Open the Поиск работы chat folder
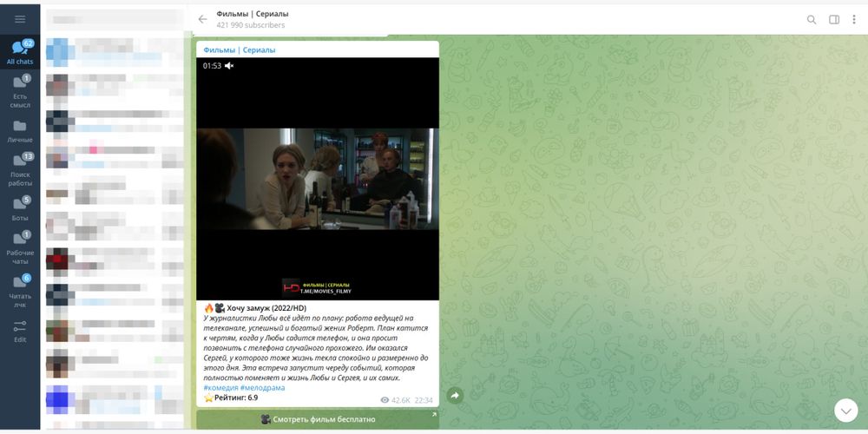Screen dimensions: 868x434 click(x=20, y=170)
